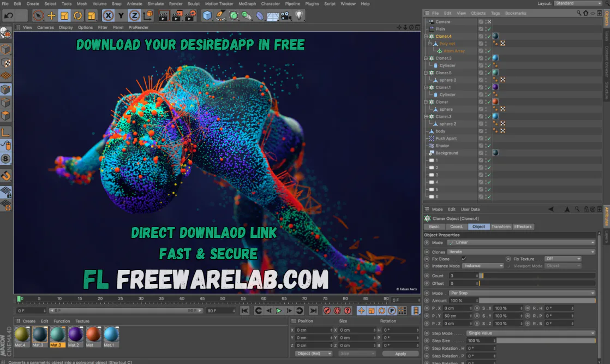The height and width of the screenshot is (364, 610).
Task: Toggle the green enable checkmark beside Cloner.3
Action: point(490,58)
